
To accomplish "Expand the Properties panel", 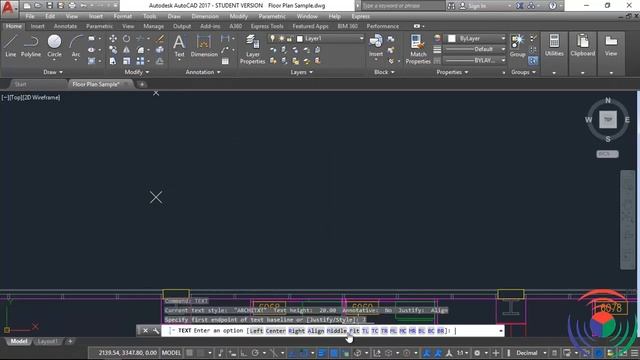I will 452,72.
